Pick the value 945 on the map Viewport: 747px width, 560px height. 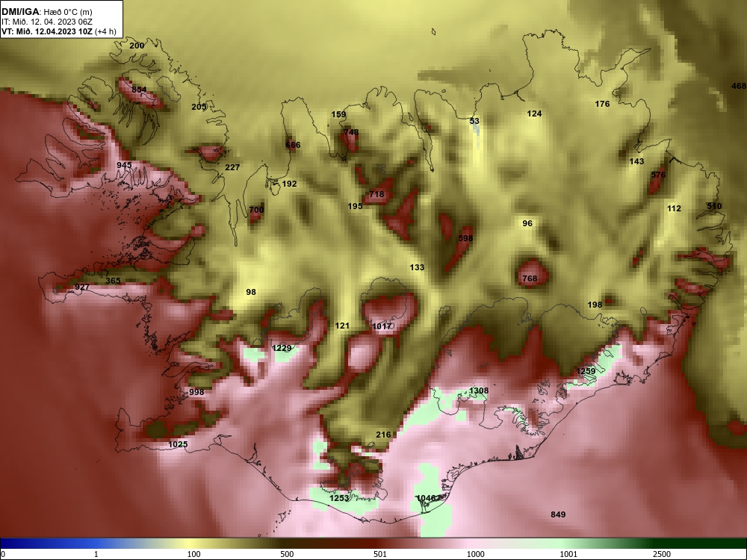(124, 165)
